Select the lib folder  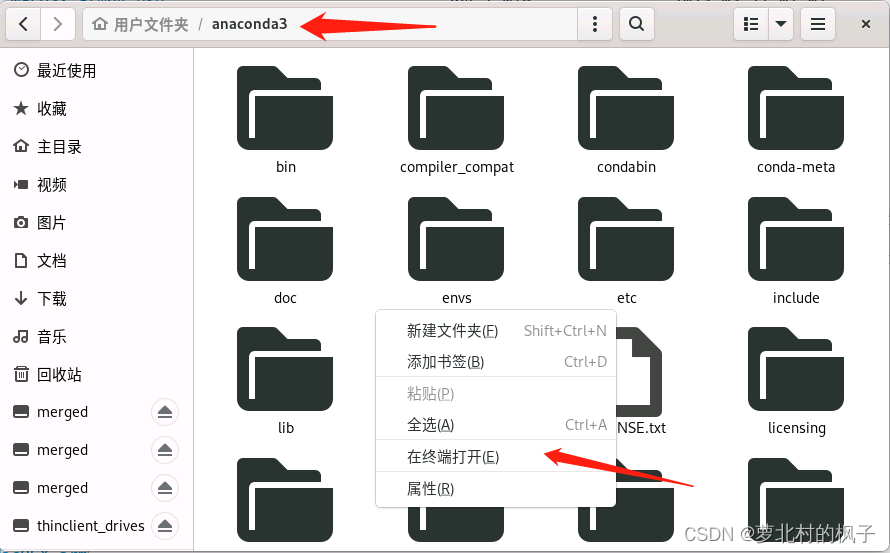click(x=285, y=380)
